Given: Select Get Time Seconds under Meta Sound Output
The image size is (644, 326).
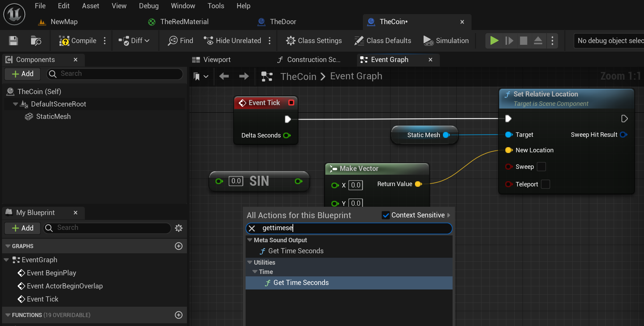Looking at the screenshot, I should 296,251.
